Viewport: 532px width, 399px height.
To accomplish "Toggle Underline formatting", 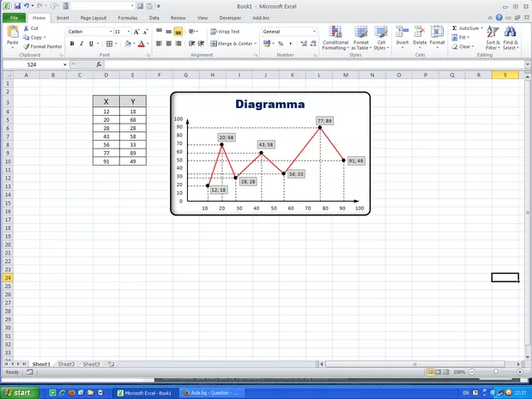I will coord(91,44).
